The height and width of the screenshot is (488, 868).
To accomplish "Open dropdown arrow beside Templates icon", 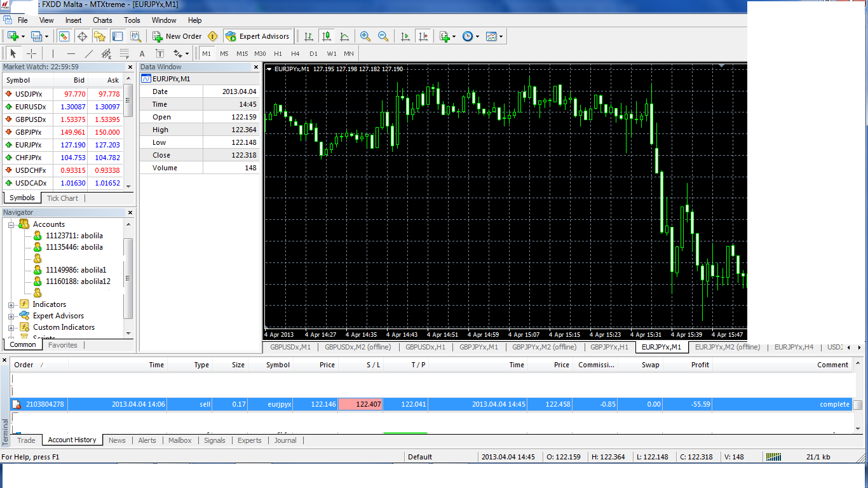I will tap(501, 36).
